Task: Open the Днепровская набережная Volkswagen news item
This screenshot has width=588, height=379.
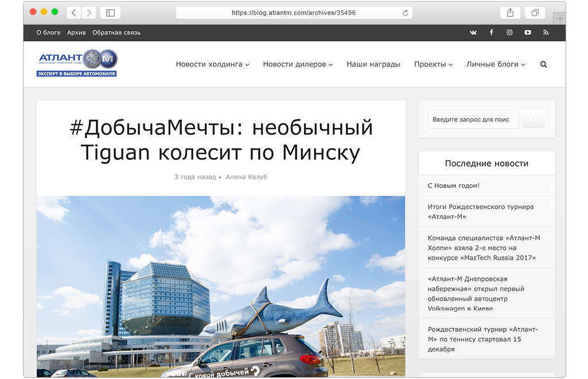Action: (x=476, y=293)
